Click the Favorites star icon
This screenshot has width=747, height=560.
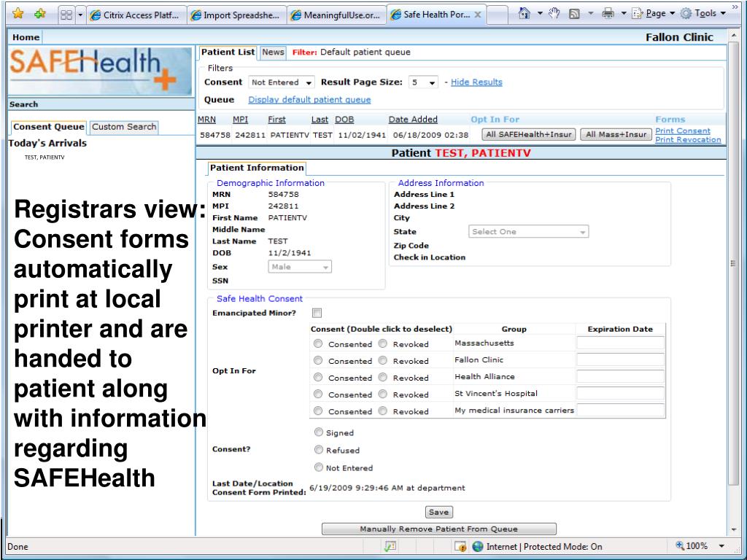(18, 14)
